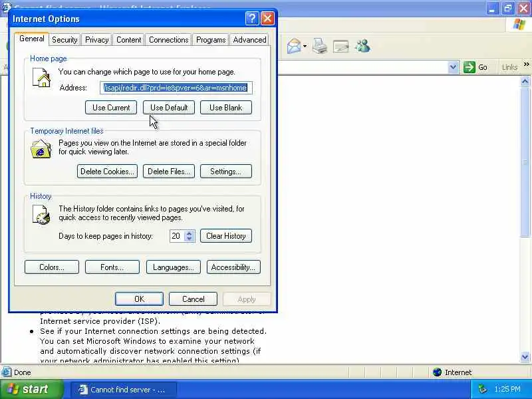Click the Clear History button

tap(226, 236)
